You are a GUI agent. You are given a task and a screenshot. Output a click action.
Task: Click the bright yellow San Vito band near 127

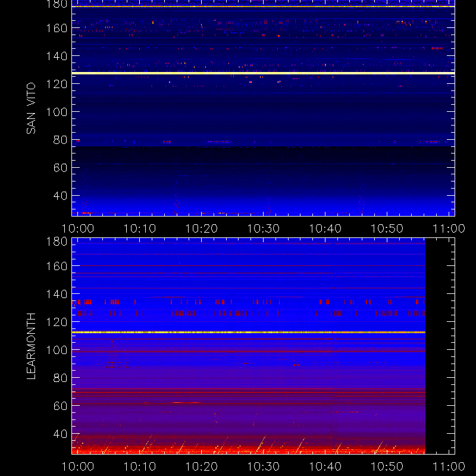tap(263, 73)
